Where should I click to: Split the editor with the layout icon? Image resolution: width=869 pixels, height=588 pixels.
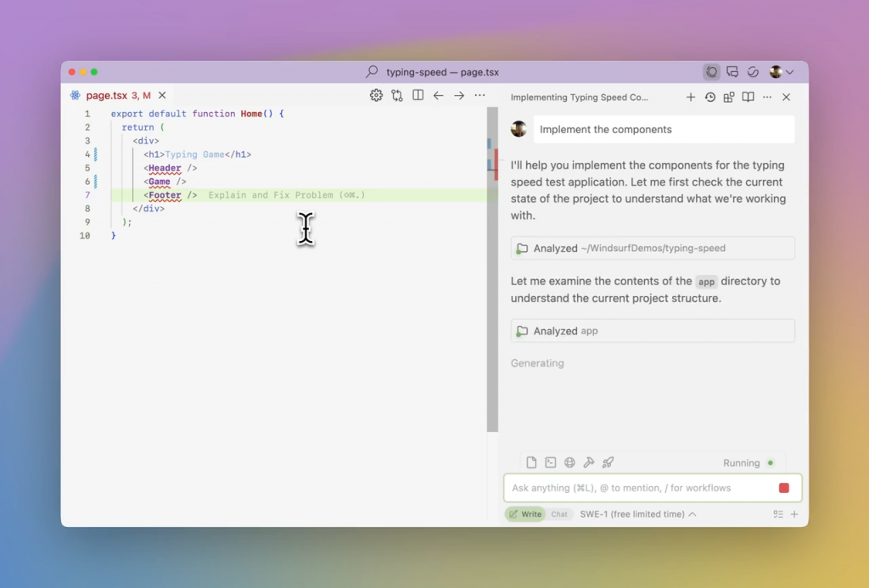coord(418,95)
